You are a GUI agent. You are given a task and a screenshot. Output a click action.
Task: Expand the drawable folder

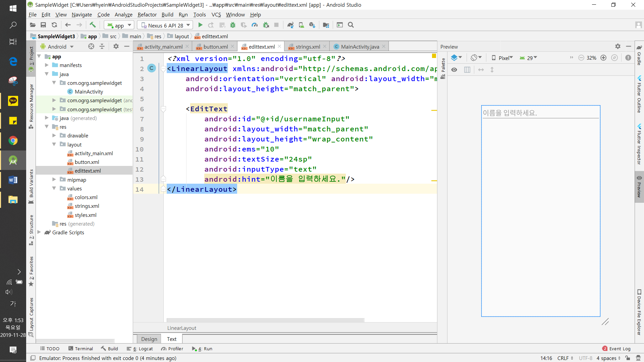(54, 135)
